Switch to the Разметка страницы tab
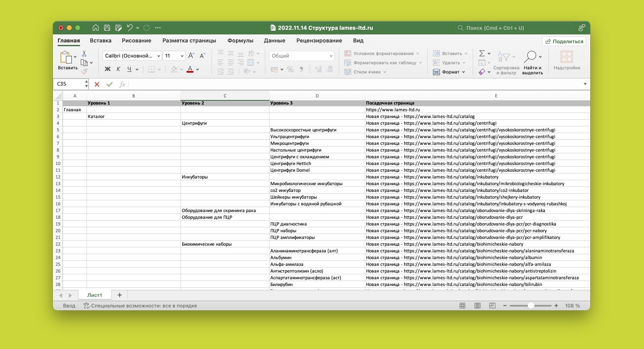 click(189, 41)
